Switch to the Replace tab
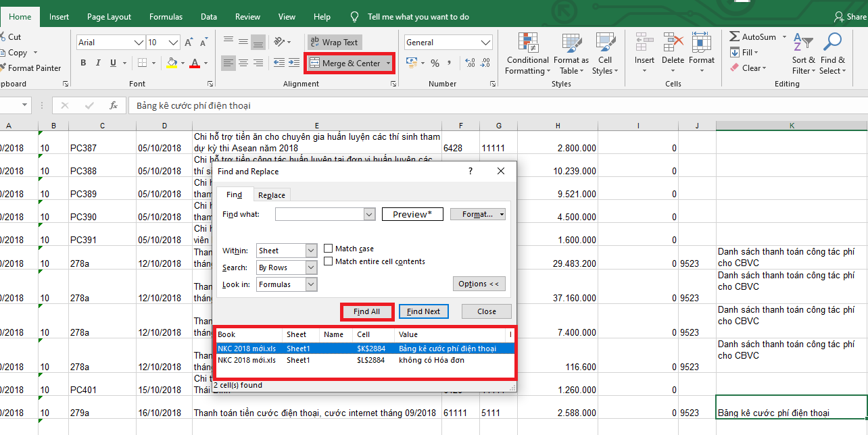Screen dimensions: 868x435 pos(272,195)
